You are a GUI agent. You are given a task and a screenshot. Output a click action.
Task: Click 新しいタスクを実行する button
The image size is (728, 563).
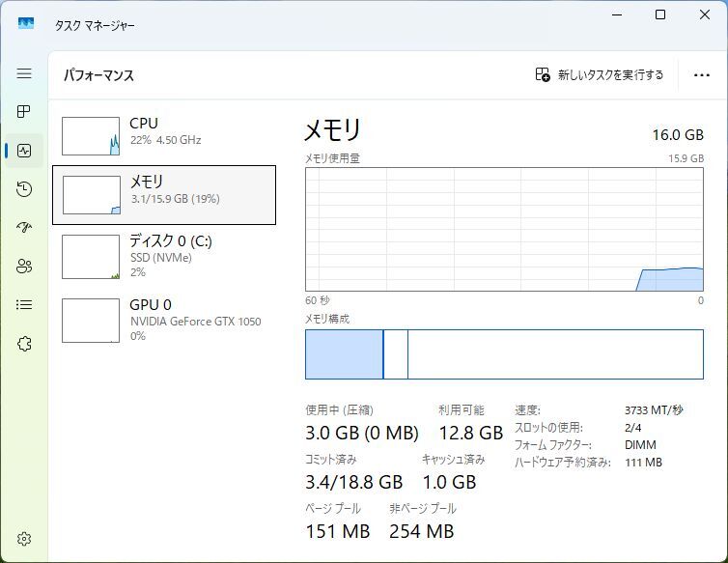600,75
